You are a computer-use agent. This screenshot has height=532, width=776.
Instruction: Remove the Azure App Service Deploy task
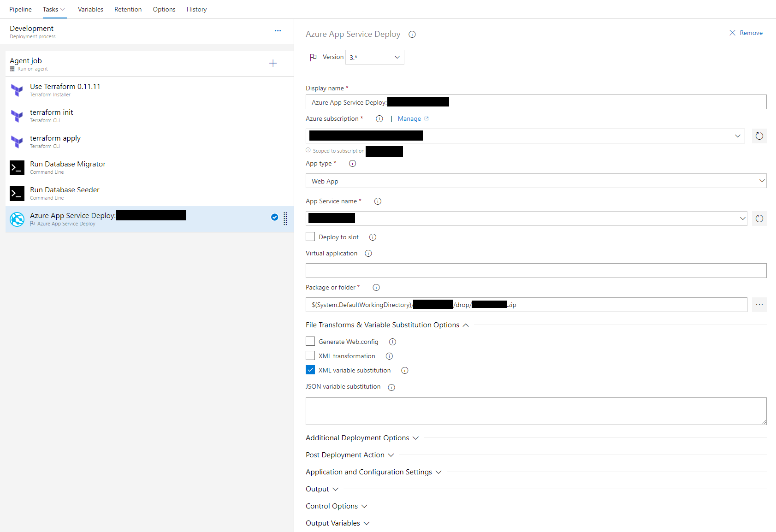(x=746, y=33)
